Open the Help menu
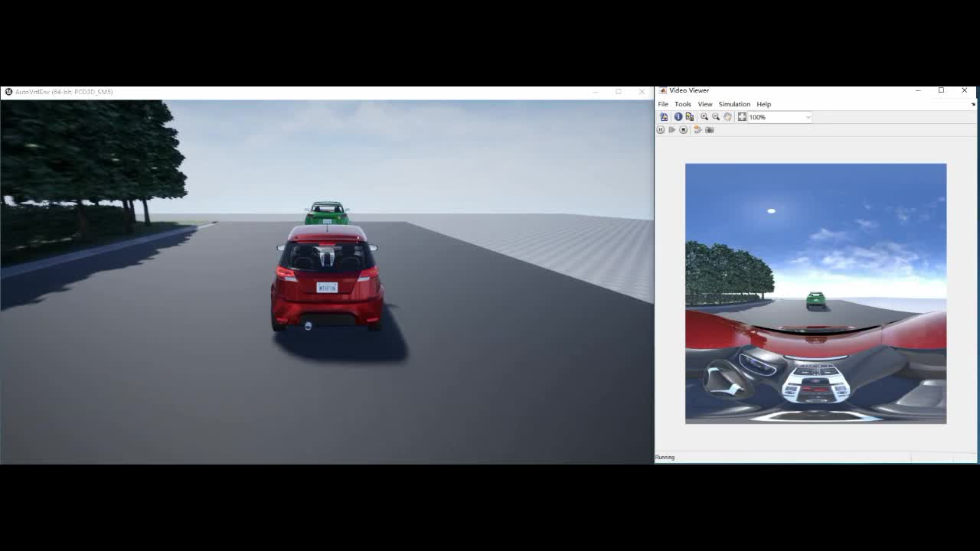Screen dimensions: 980x551 click(763, 104)
